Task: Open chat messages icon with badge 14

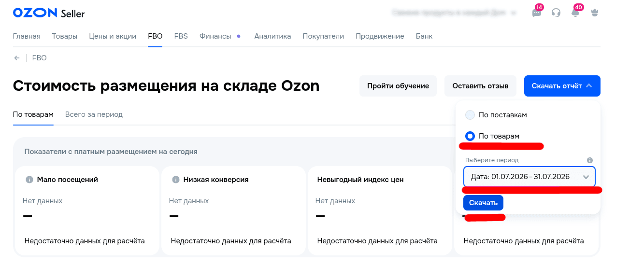Action: coord(537,13)
